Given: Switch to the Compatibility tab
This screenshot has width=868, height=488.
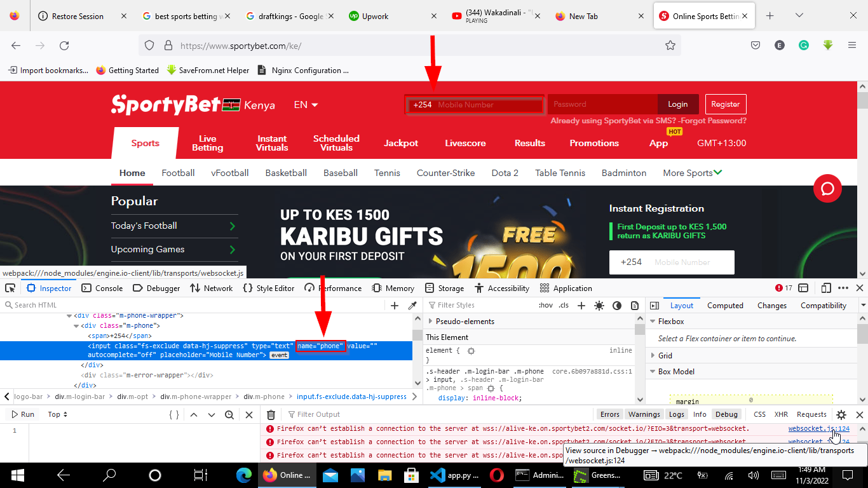Looking at the screenshot, I should (x=824, y=306).
